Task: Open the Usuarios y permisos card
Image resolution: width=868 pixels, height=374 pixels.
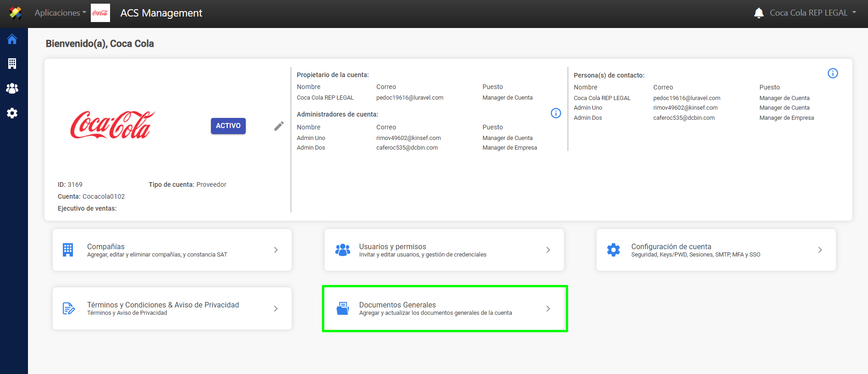Action: 444,250
